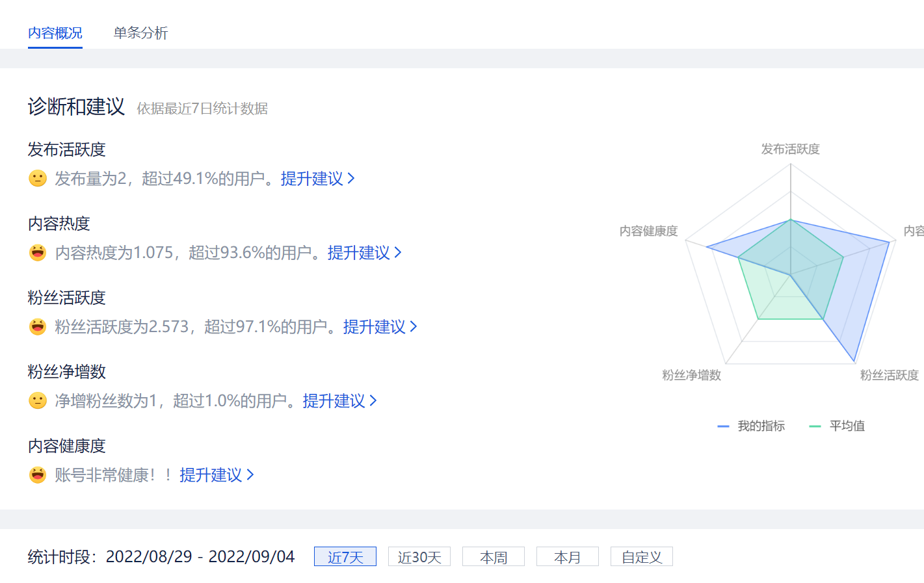
Task: Open 提升建议 for 发布活跃度
Action: coord(312,179)
